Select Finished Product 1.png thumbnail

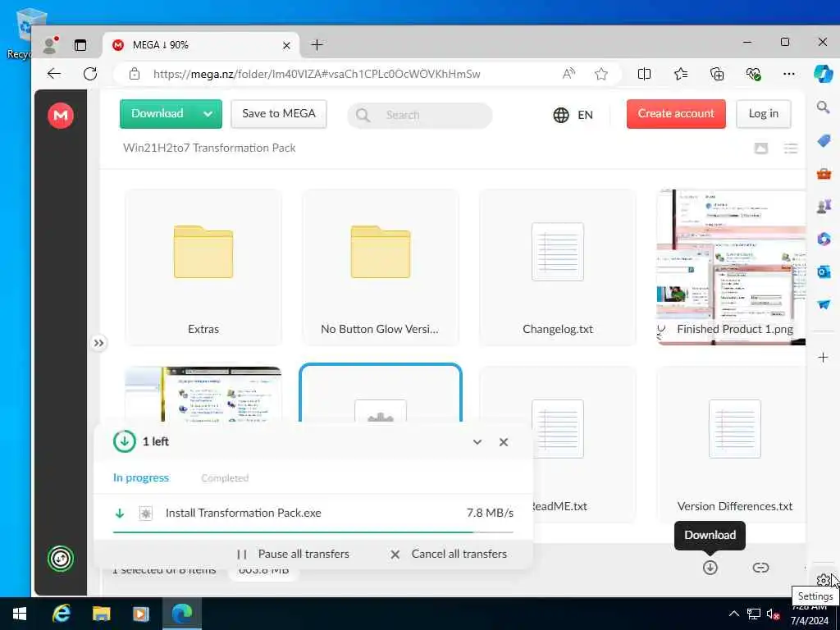pyautogui.click(x=731, y=267)
